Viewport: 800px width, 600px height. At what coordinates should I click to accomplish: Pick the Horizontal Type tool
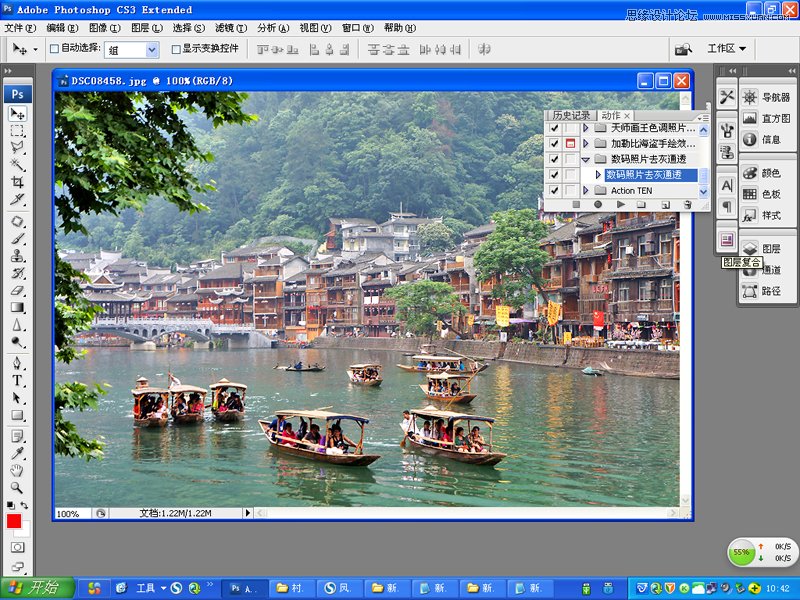tap(17, 381)
